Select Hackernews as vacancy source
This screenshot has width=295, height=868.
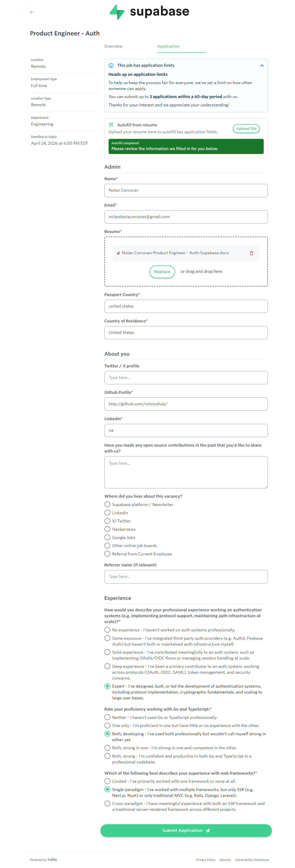pos(108,529)
